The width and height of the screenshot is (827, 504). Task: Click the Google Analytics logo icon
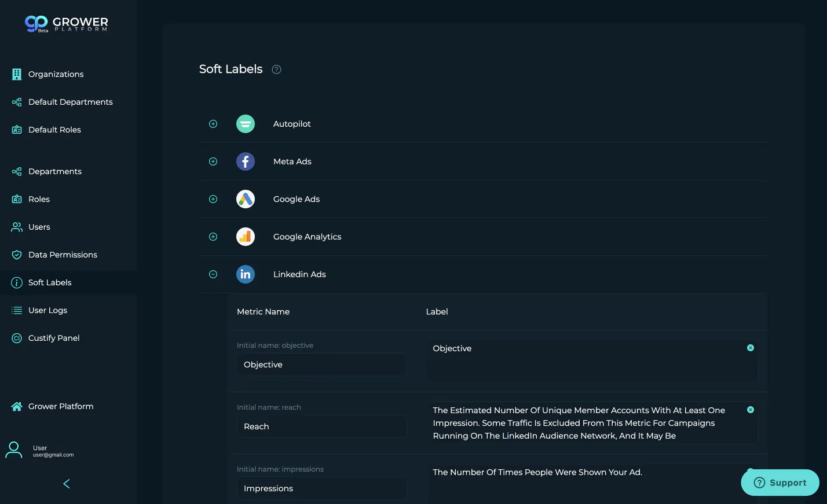(x=246, y=237)
